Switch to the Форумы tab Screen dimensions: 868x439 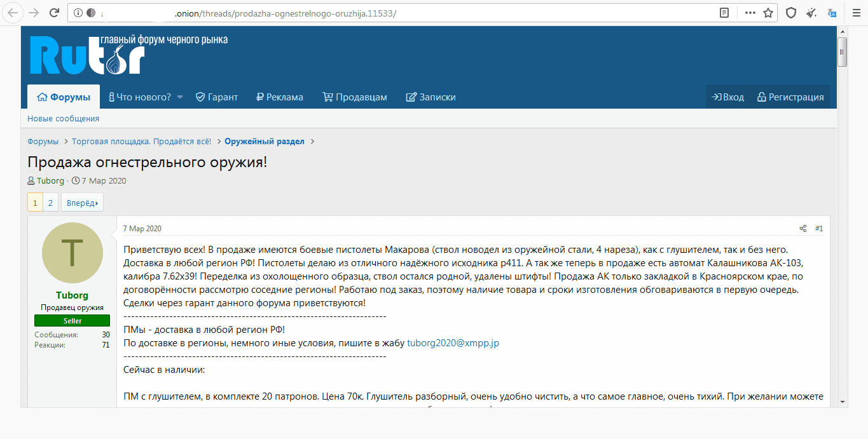64,97
